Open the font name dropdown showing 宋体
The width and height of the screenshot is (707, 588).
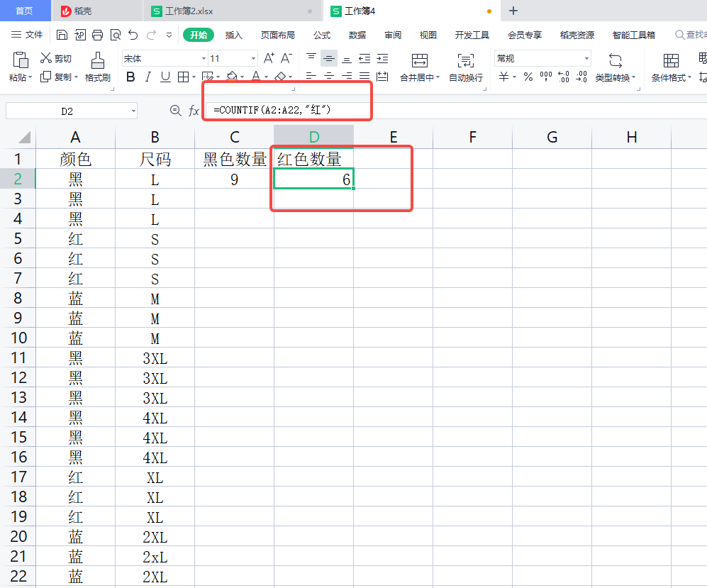pos(204,59)
